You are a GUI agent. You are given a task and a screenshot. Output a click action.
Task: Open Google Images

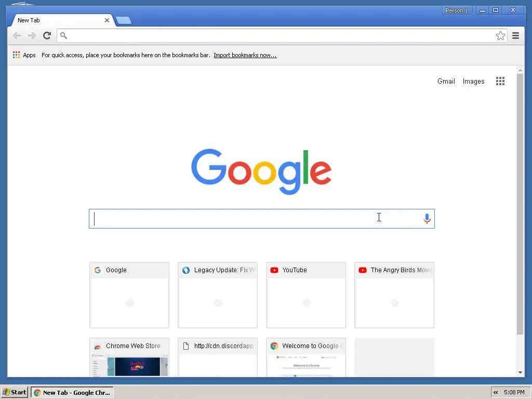point(473,81)
